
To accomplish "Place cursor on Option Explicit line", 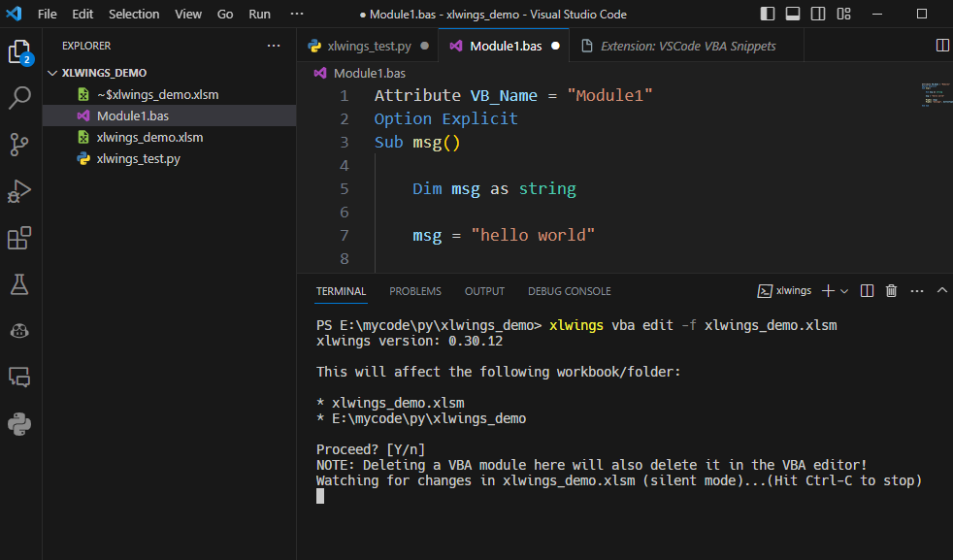I will pos(446,118).
